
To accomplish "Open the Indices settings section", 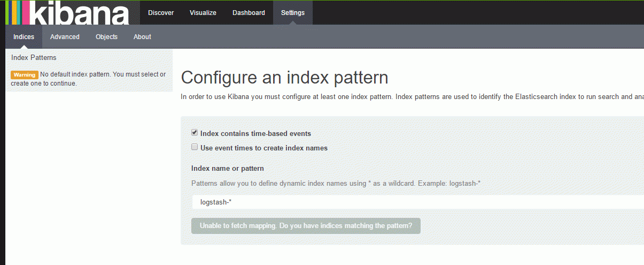I will tap(24, 37).
